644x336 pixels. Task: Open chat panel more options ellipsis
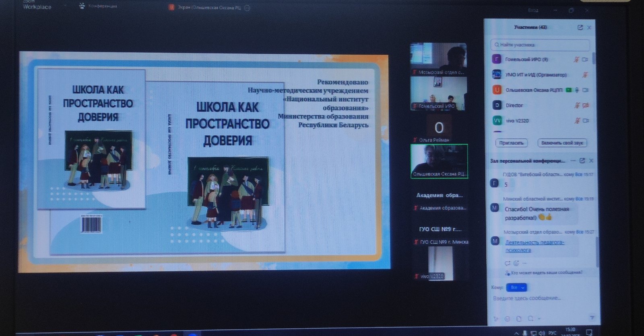(573, 161)
